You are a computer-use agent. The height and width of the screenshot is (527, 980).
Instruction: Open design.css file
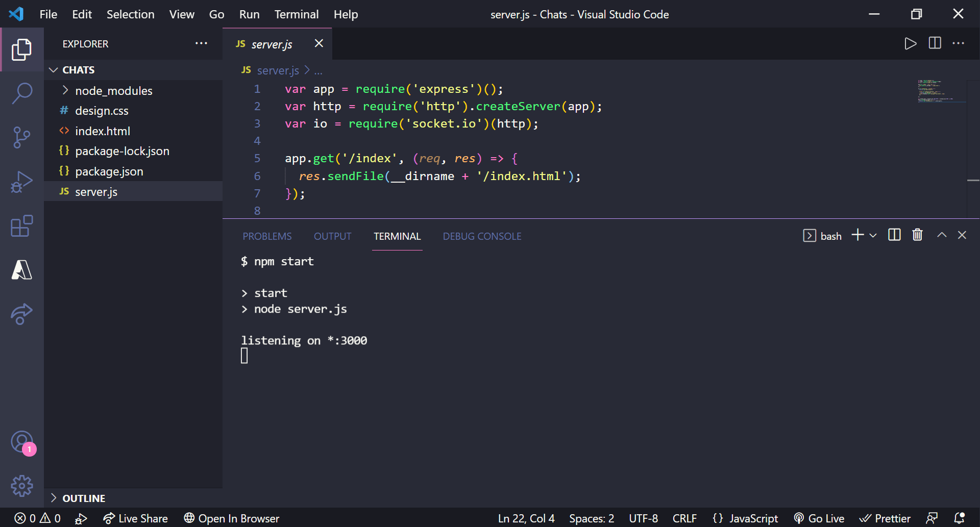(x=133, y=111)
